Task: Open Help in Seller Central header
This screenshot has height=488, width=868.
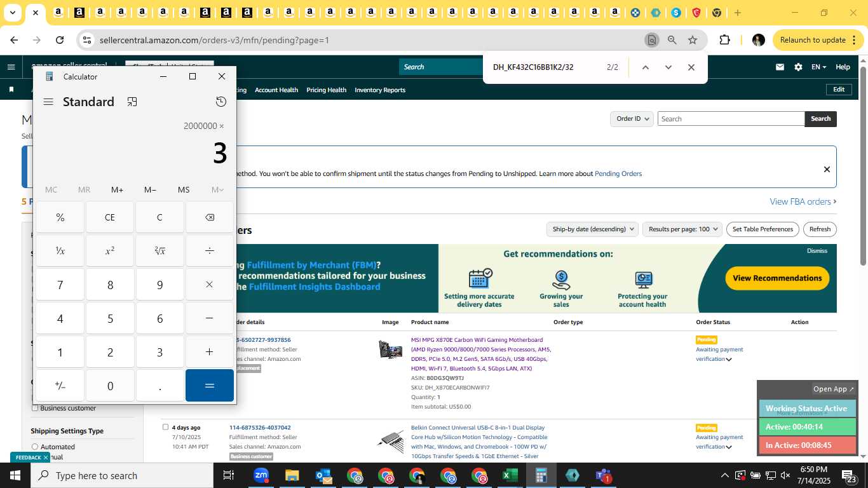Action: pyautogui.click(x=843, y=67)
